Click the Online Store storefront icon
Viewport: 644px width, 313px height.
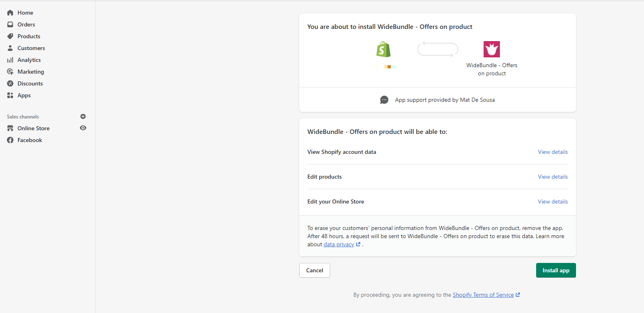click(x=10, y=128)
